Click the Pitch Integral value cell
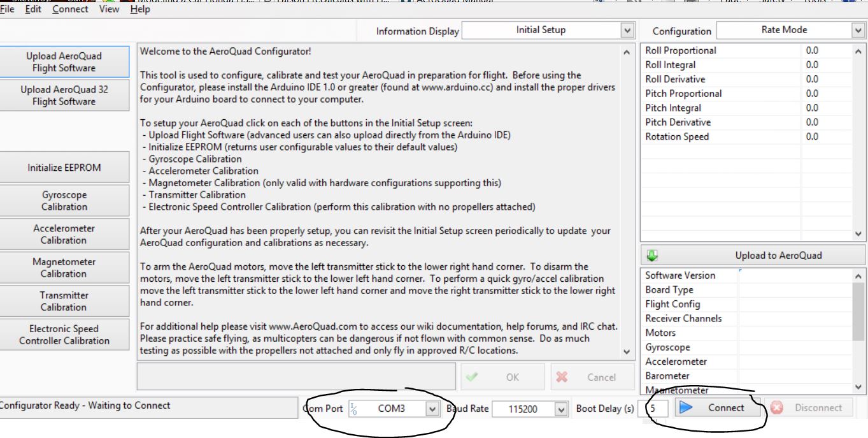 tap(827, 108)
